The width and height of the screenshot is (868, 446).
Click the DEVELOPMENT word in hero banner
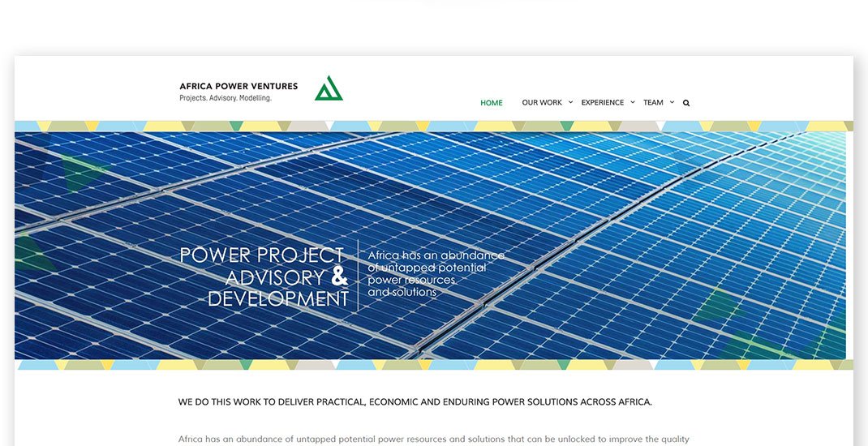coord(277,299)
